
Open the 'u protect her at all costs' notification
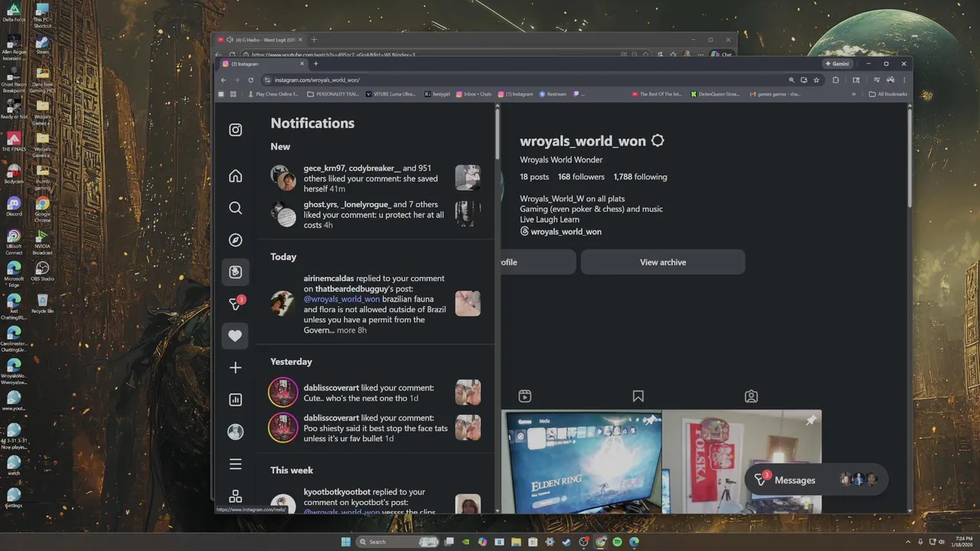pos(375,215)
